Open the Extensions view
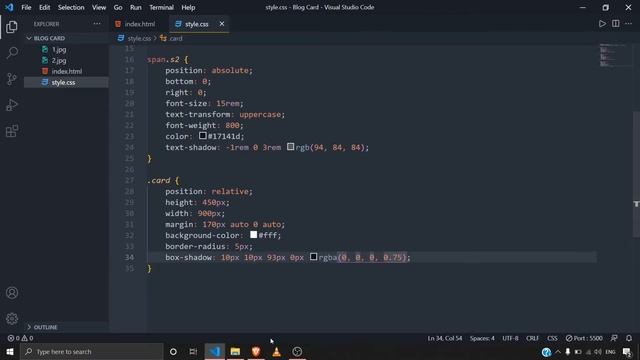The width and height of the screenshot is (640, 360). click(x=12, y=131)
